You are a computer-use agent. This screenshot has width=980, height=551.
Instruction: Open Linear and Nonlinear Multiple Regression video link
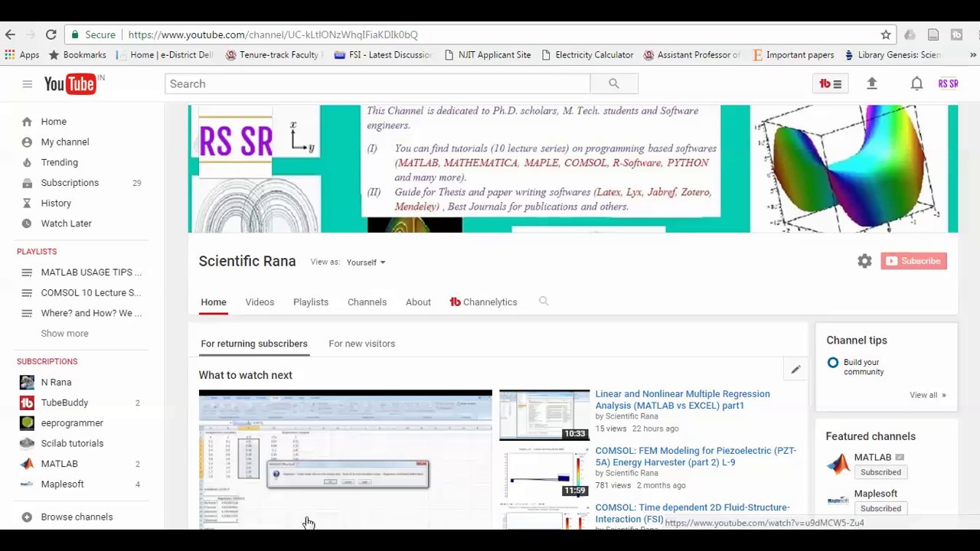coord(683,399)
